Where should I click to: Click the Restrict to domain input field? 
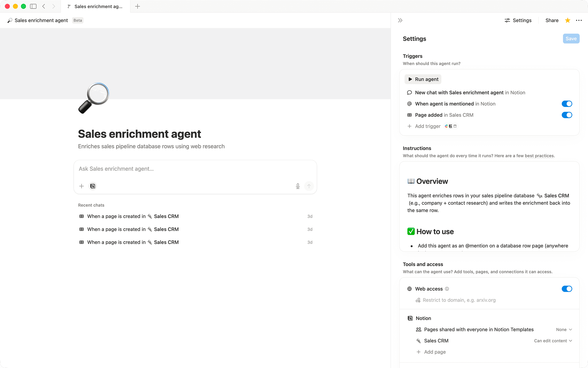tap(459, 300)
